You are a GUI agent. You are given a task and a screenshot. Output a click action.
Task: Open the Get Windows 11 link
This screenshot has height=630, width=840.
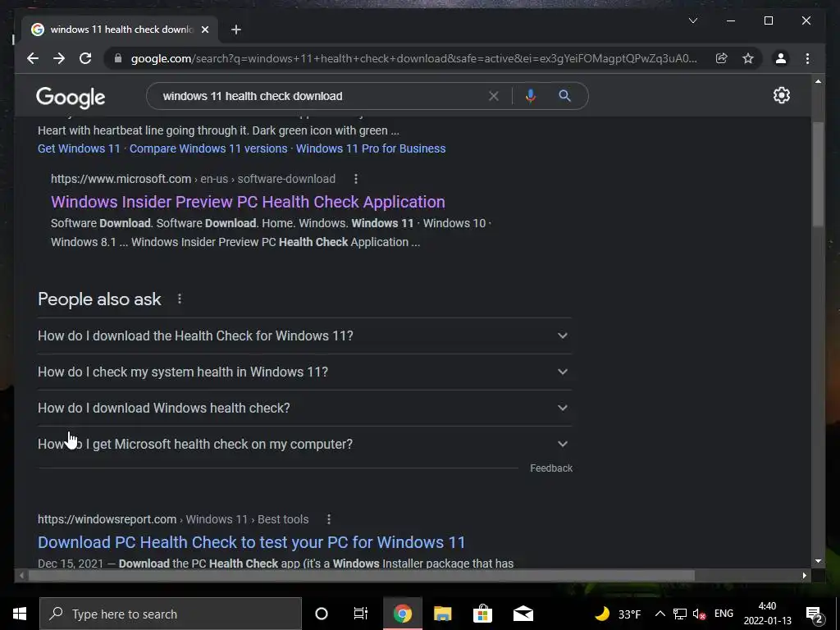pos(79,148)
